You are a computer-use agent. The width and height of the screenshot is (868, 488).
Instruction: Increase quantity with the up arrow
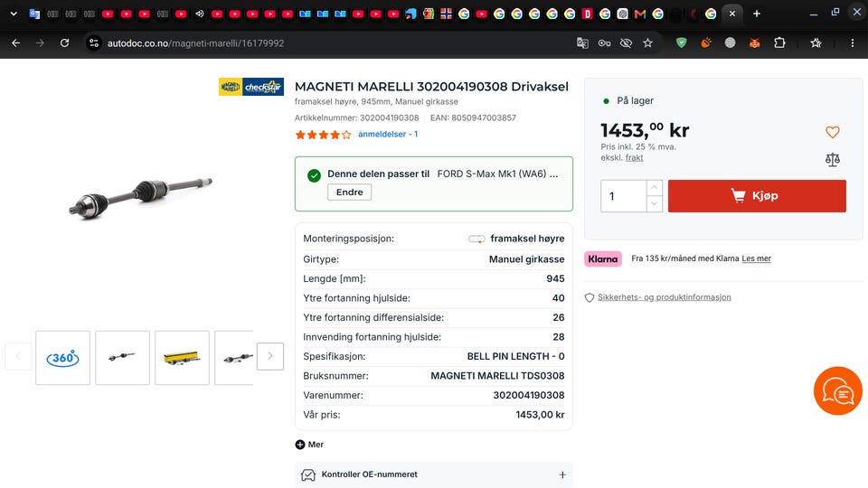point(655,188)
